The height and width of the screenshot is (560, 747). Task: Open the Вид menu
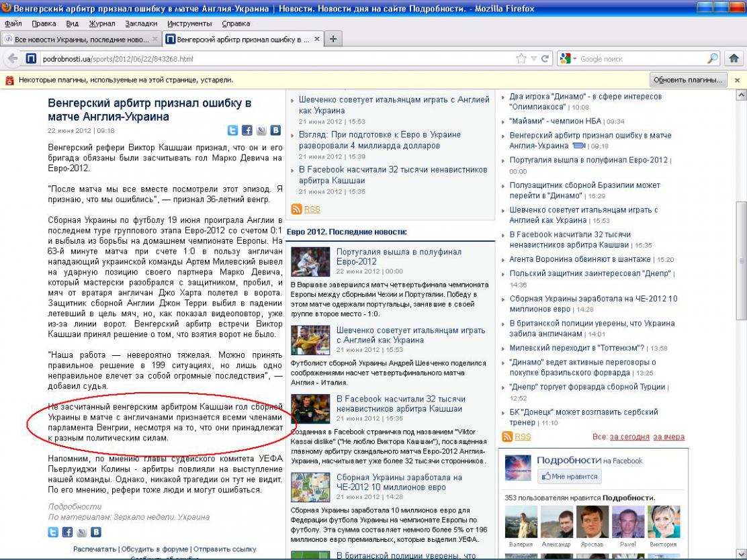click(x=73, y=24)
